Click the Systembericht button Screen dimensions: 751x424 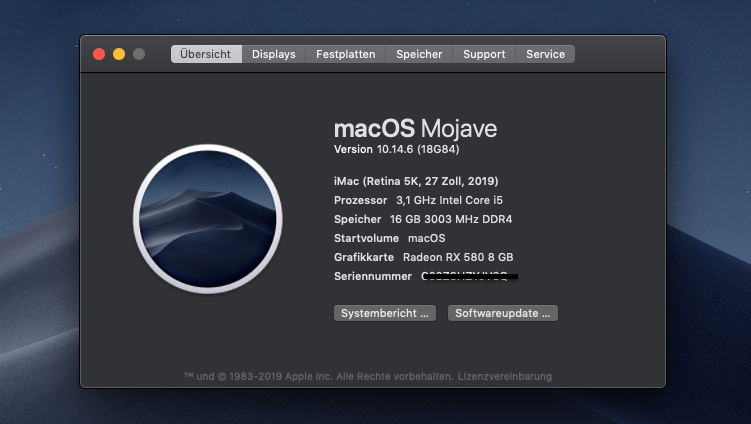[x=385, y=313]
